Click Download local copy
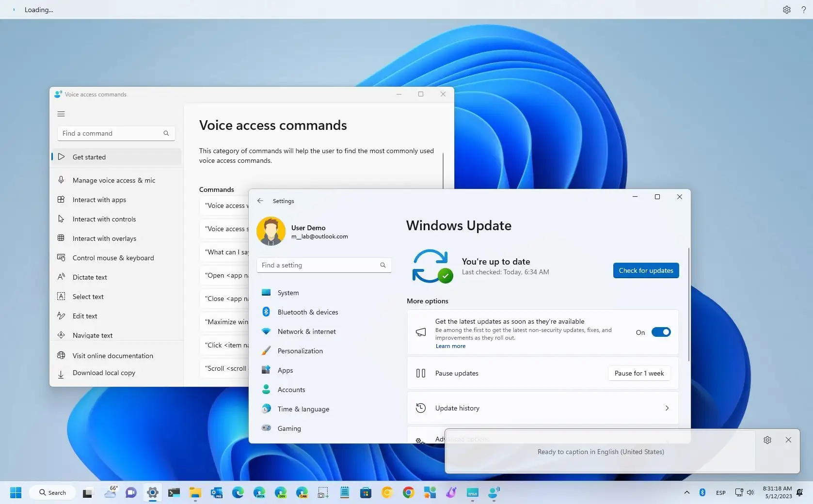Screen dimensions: 813x504 tap(116, 373)
